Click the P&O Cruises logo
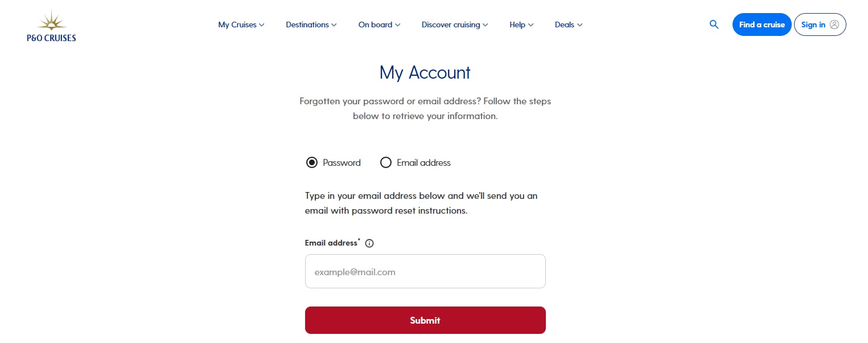This screenshot has height=343, width=868. pyautogui.click(x=51, y=26)
